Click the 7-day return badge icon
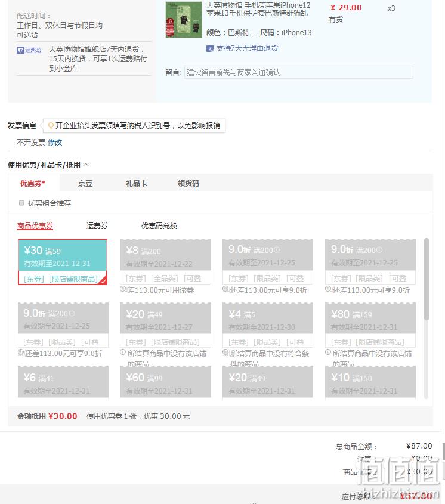Screen dimensions: 445x504 210,48
